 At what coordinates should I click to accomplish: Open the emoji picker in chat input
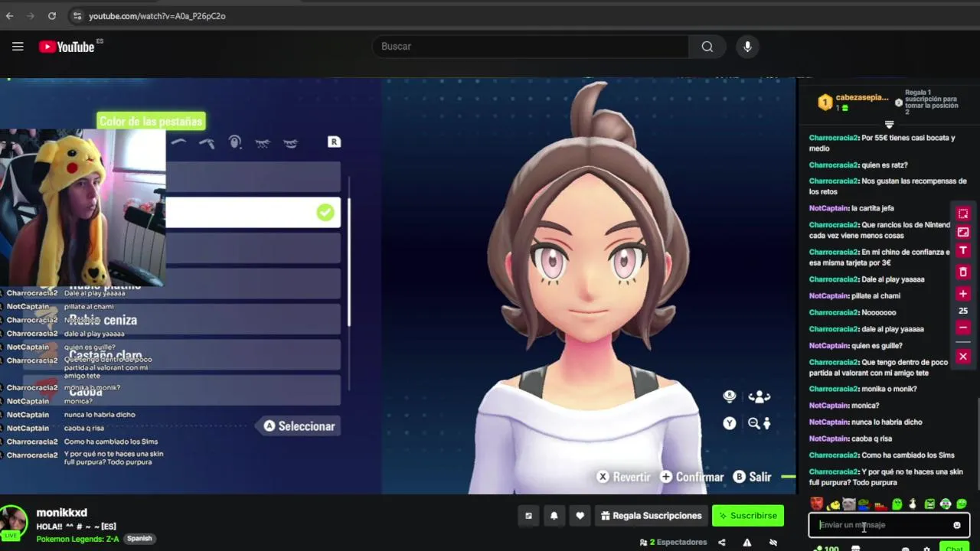(956, 525)
